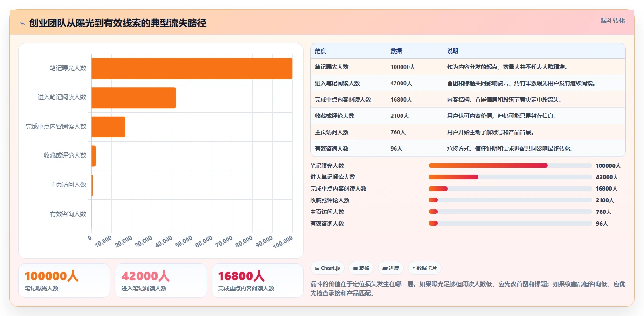The width and height of the screenshot is (644, 316).
Task: Click 收藏或评论人数 in the table's 维度 column
Action: coord(334,116)
